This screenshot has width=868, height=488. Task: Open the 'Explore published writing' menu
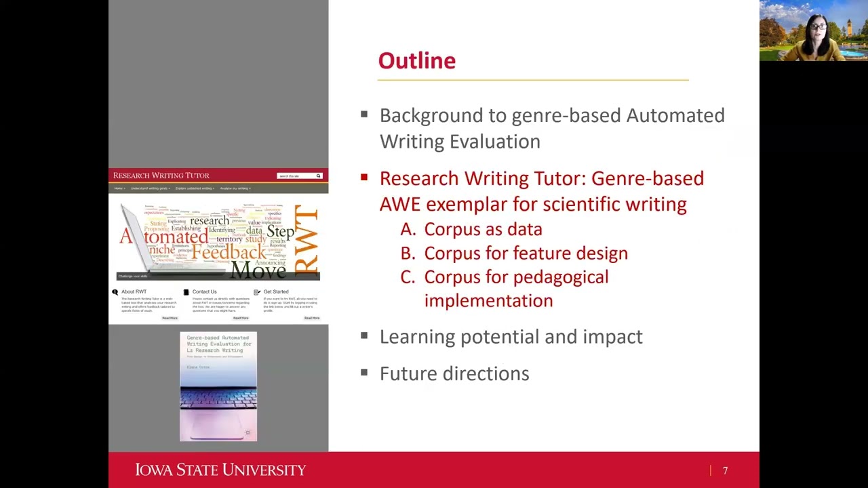click(x=195, y=188)
